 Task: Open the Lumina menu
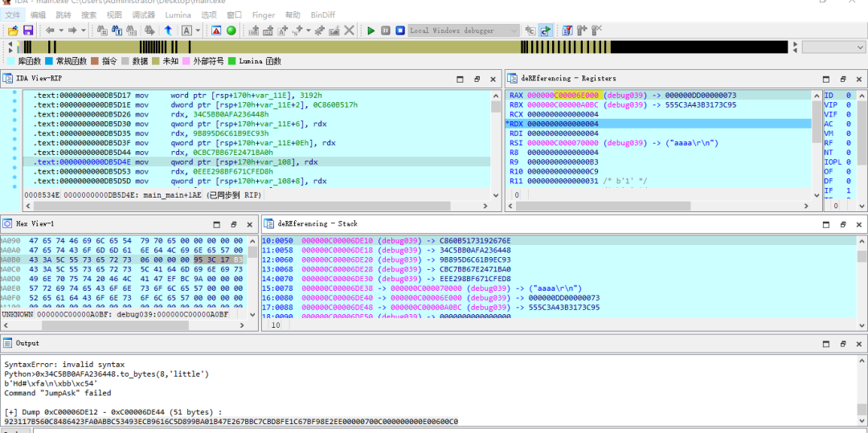coord(178,15)
